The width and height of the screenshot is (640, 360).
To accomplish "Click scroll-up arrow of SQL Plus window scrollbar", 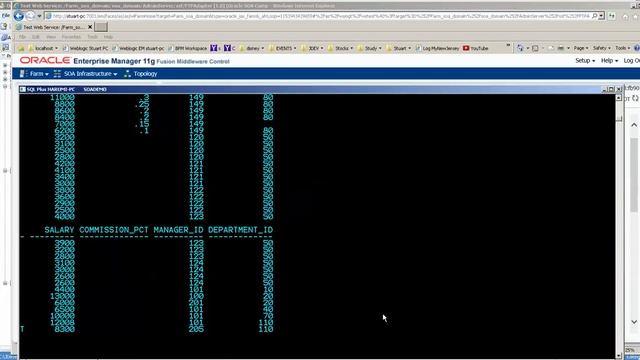I will click(619, 98).
